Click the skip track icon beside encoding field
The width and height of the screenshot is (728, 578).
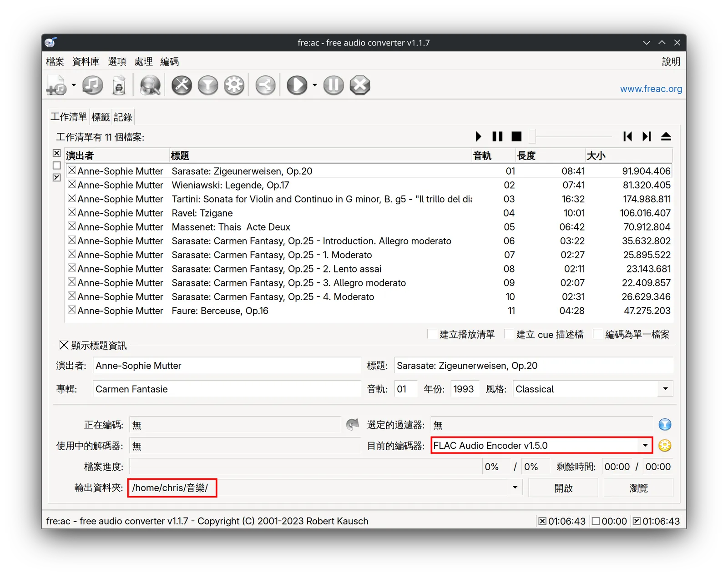click(x=352, y=425)
